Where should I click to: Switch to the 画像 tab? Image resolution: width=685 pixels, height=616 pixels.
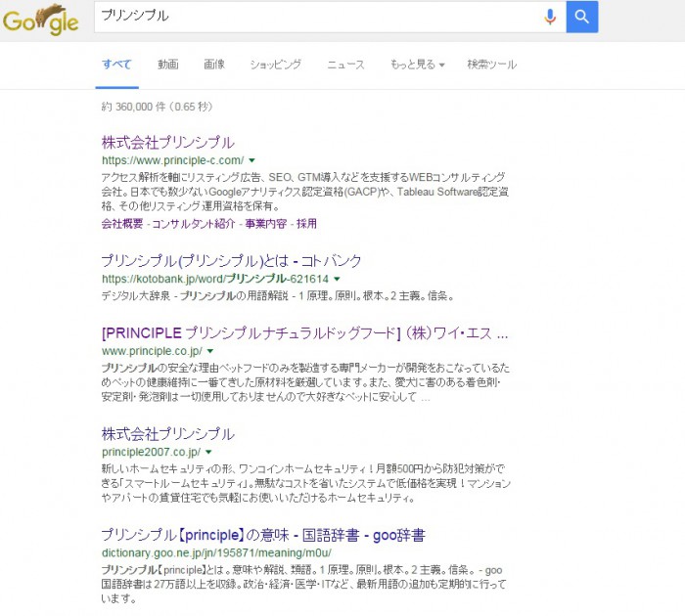coord(214,65)
